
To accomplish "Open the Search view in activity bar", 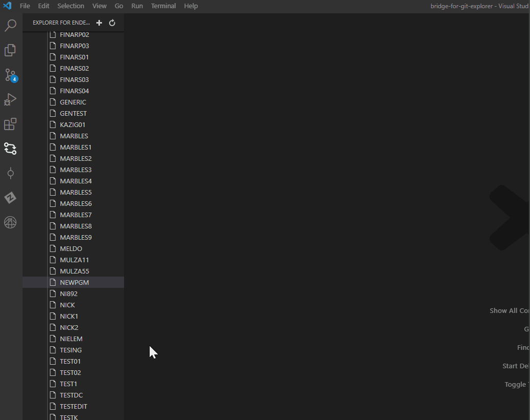I will 10,26.
